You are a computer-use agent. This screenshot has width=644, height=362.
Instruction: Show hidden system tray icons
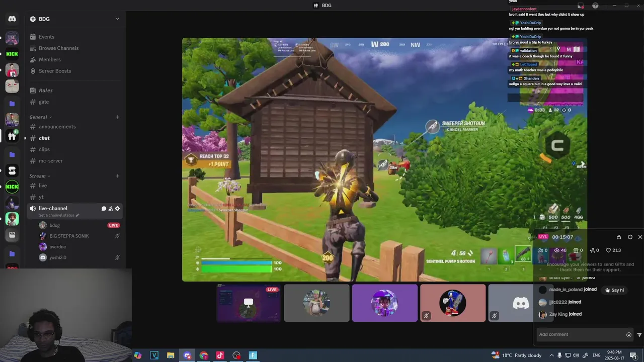(x=551, y=355)
